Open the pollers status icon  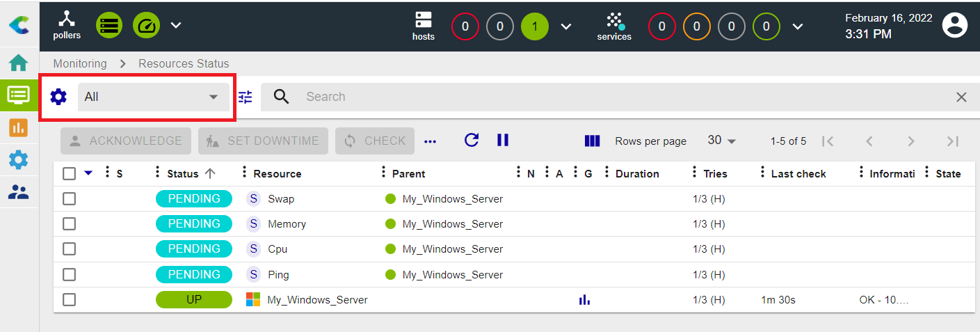67,25
